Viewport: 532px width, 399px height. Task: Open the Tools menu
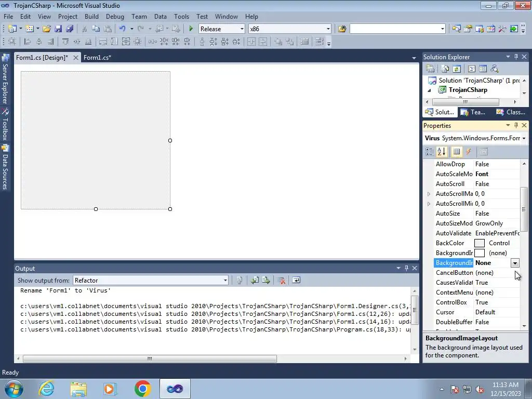(x=181, y=17)
